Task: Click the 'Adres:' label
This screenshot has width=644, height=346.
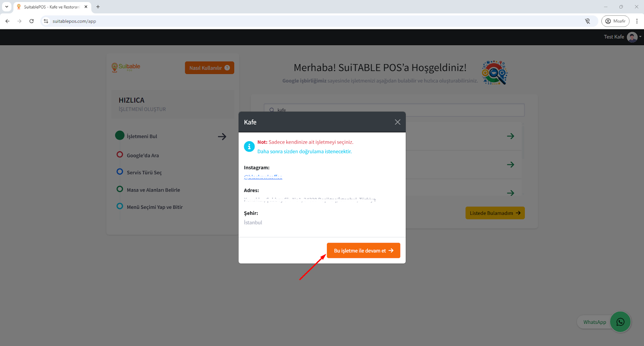Action: (252, 190)
